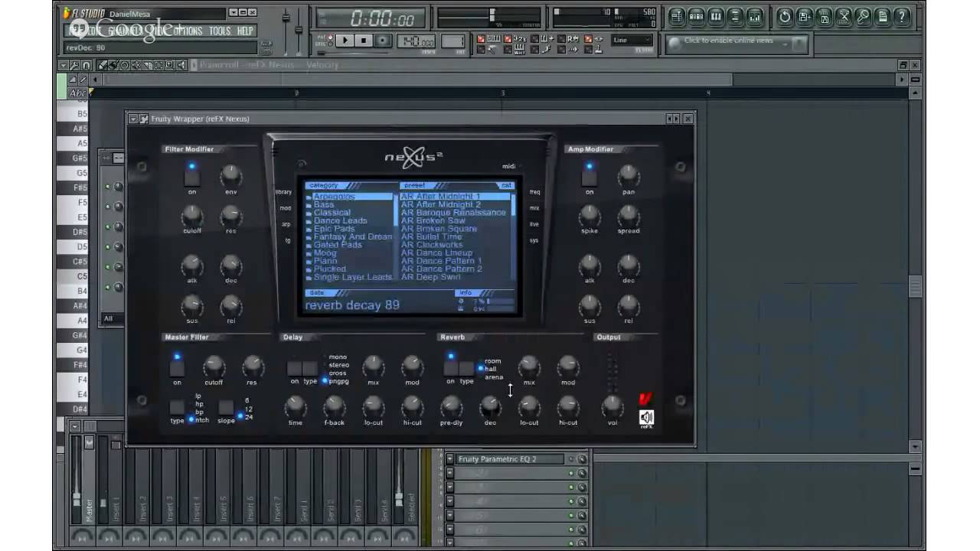The image size is (980, 551).
Task: Click the Reverb dec knob
Action: (490, 406)
